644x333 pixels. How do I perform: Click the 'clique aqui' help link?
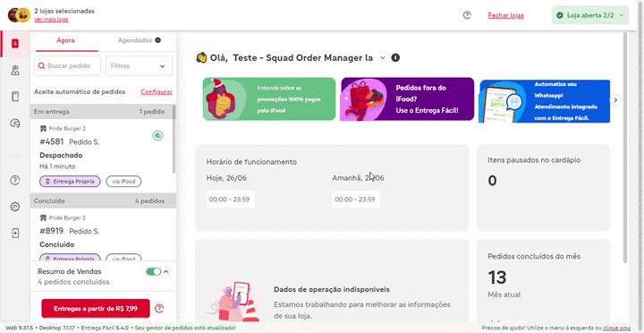tap(616, 328)
